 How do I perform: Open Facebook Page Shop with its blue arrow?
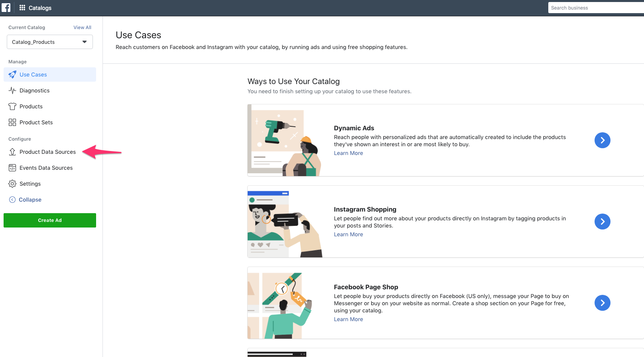[602, 303]
